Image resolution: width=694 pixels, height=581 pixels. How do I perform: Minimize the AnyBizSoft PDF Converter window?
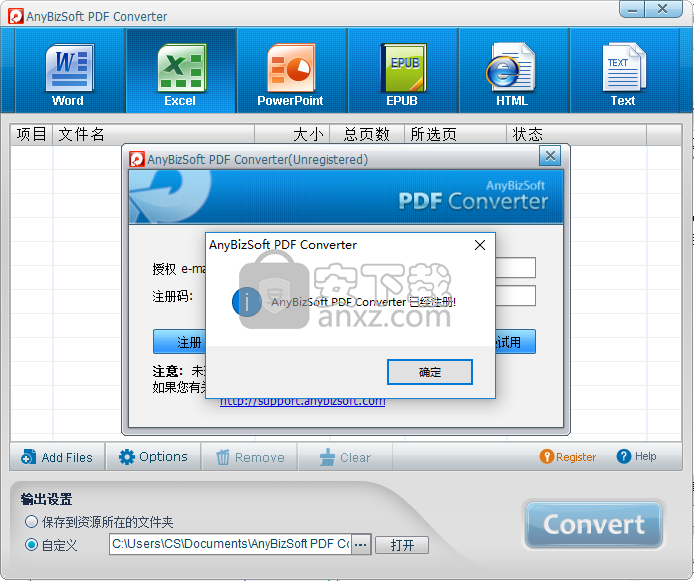(x=632, y=9)
